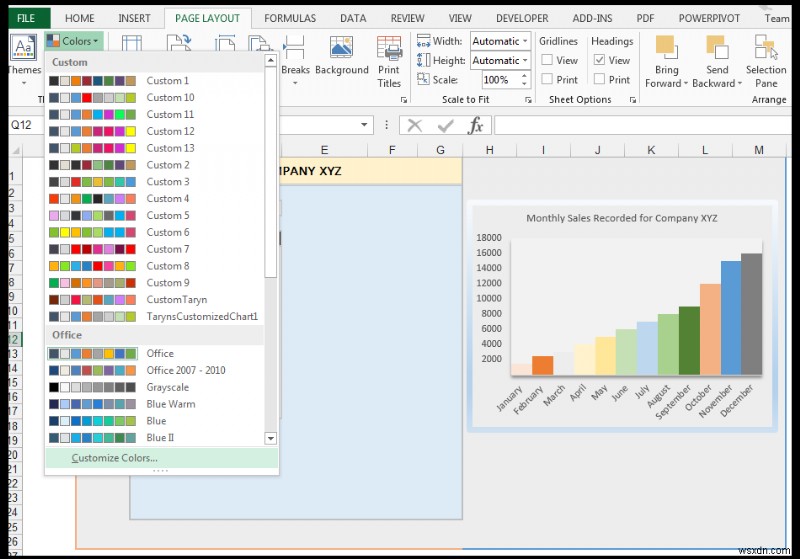
Task: Click the Width scale icon
Action: pos(423,41)
